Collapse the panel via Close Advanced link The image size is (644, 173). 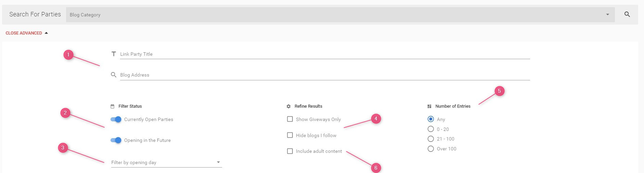(24, 33)
